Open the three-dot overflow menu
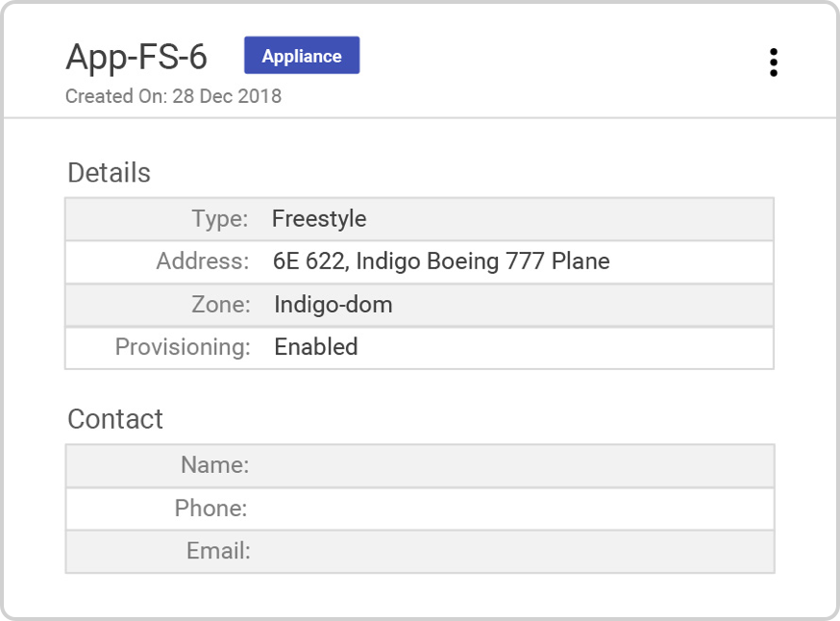840x621 pixels. pos(774,62)
